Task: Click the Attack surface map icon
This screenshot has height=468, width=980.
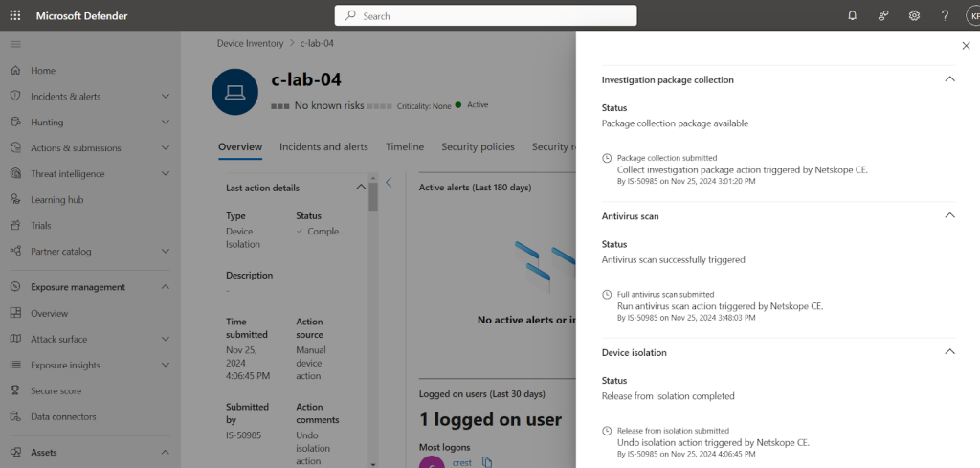Action: (x=15, y=339)
